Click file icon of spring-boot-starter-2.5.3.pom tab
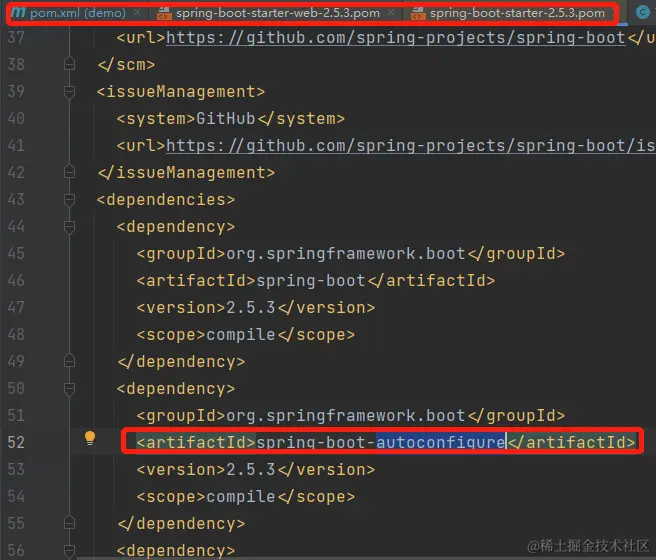 point(418,13)
